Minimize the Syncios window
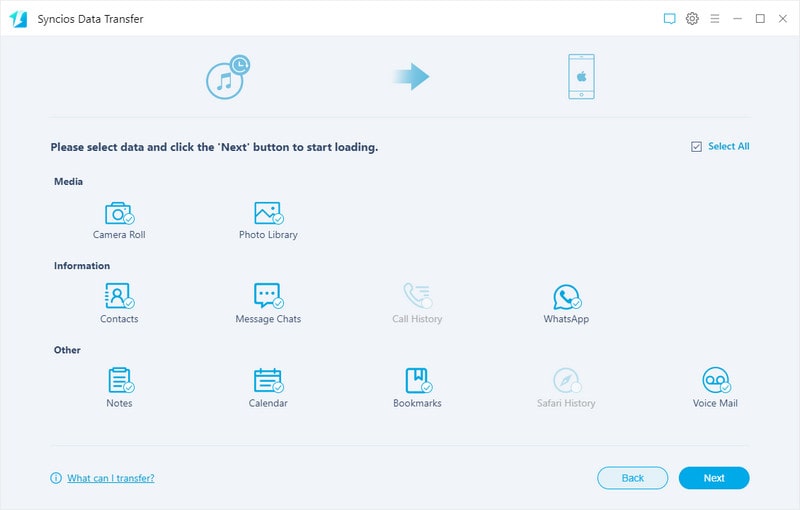This screenshot has width=800, height=510. [x=737, y=19]
